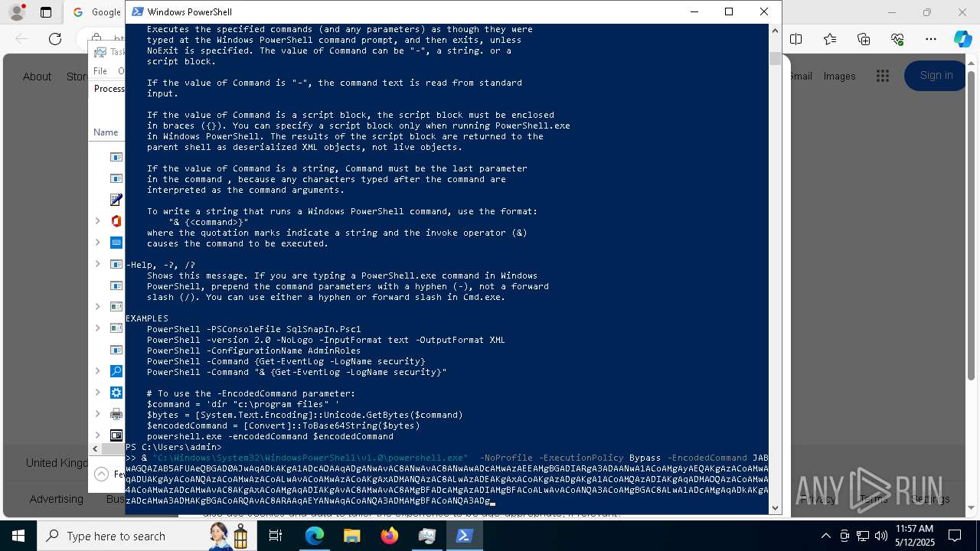Click scroll down arrow in PowerShell
This screenshot has height=551, width=980.
tap(775, 507)
